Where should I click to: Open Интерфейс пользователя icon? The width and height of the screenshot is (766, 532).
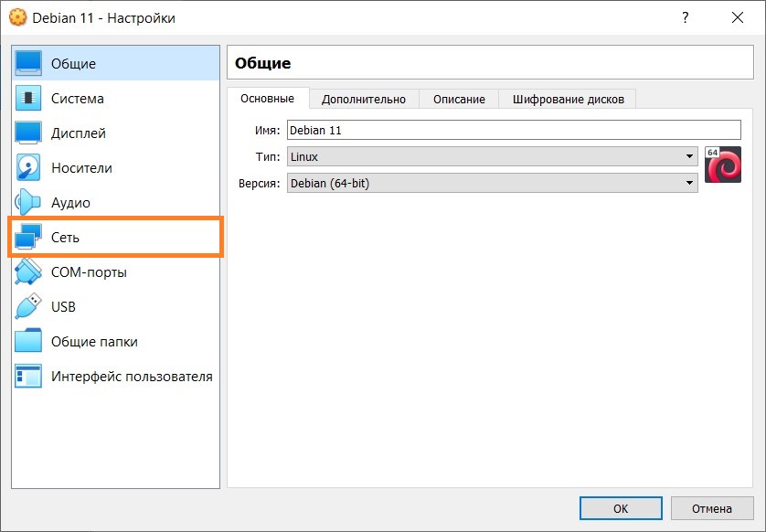pos(28,376)
